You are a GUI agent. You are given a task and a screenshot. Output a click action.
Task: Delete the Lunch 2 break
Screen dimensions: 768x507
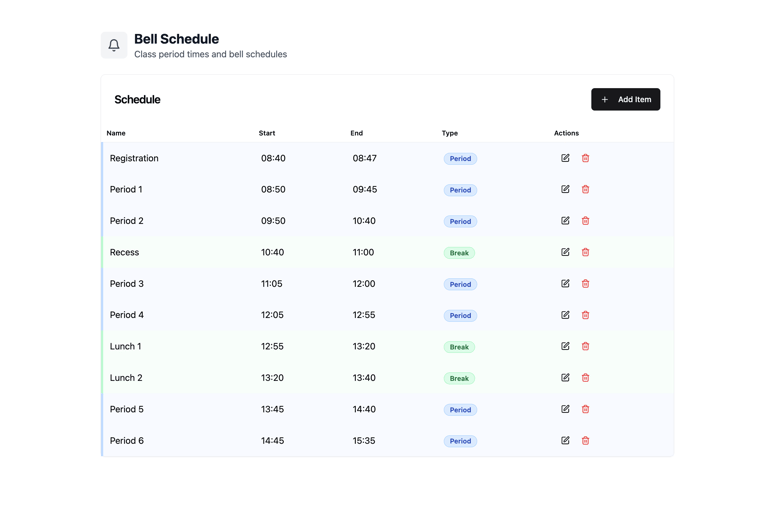(586, 378)
